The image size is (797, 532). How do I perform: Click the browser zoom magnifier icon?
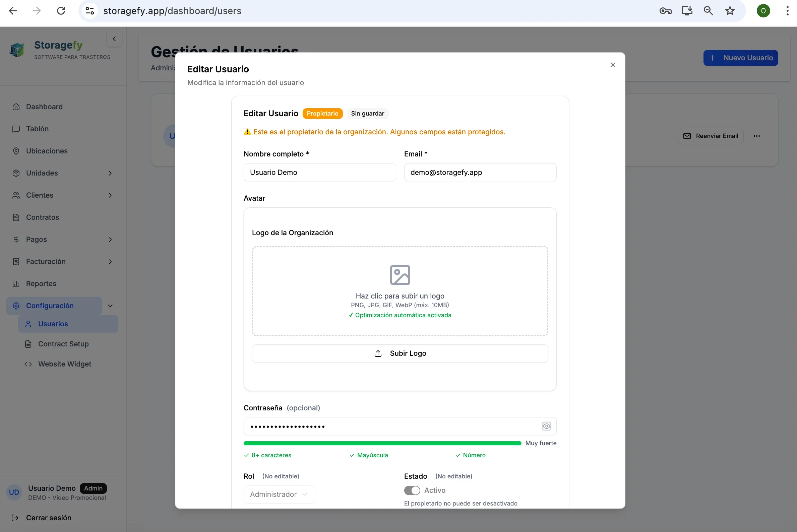point(708,11)
